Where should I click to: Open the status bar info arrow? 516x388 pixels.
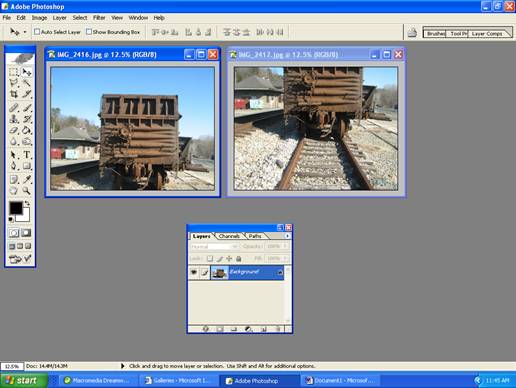pyautogui.click(x=122, y=366)
